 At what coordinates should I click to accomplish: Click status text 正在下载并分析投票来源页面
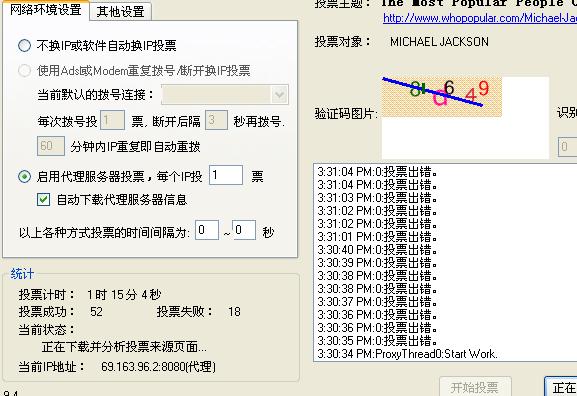coord(124,347)
